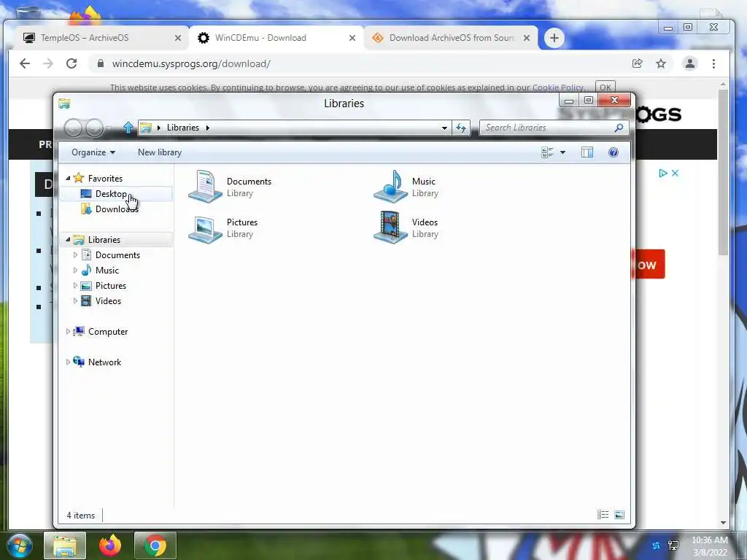Open the Music library icon in main pane
747x560 pixels.
pos(391,187)
